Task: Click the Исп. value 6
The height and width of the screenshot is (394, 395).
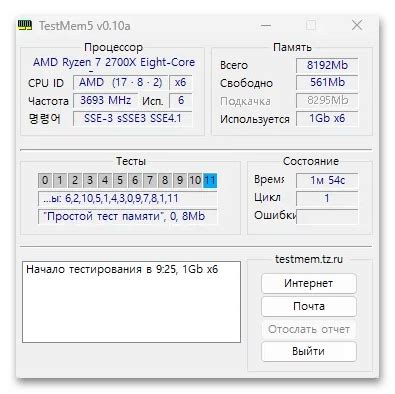Action: (181, 100)
